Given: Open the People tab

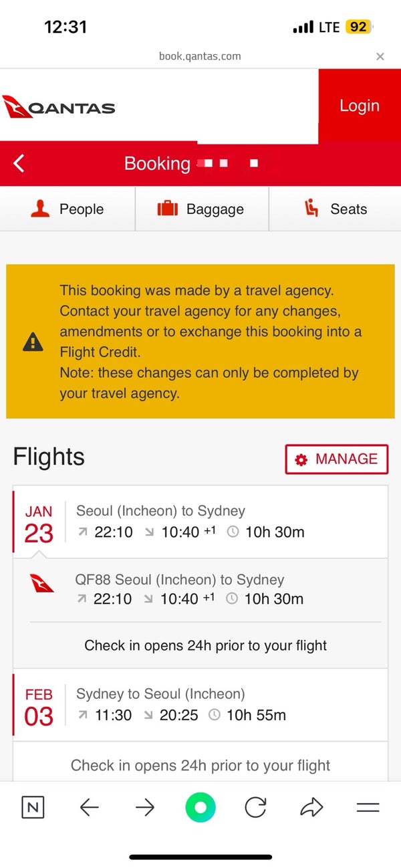Looking at the screenshot, I should point(68,209).
